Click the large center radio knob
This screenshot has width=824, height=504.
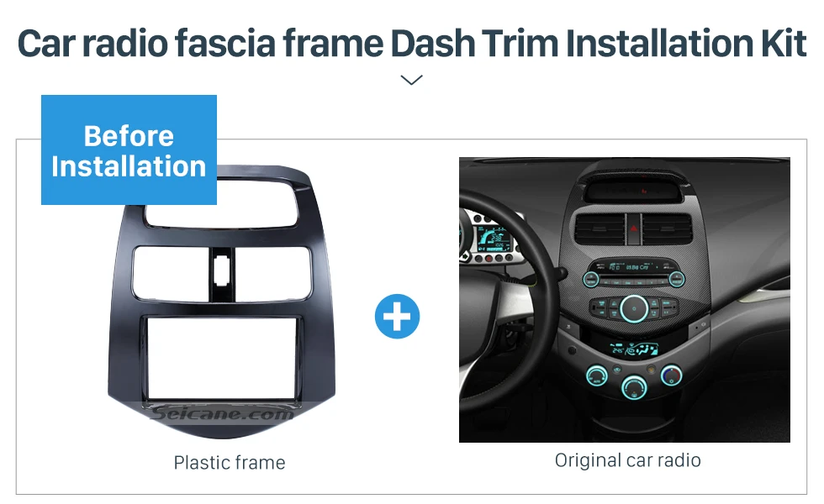[x=634, y=308]
